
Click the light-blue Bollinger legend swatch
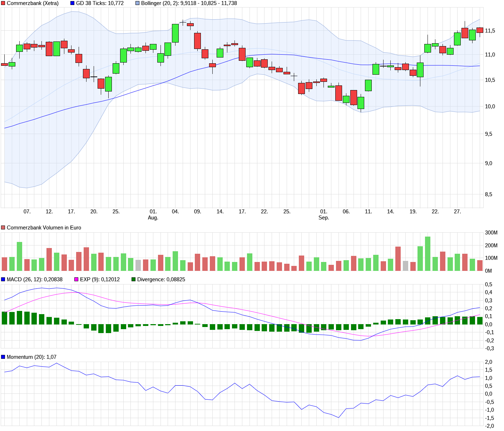pyautogui.click(x=138, y=3)
